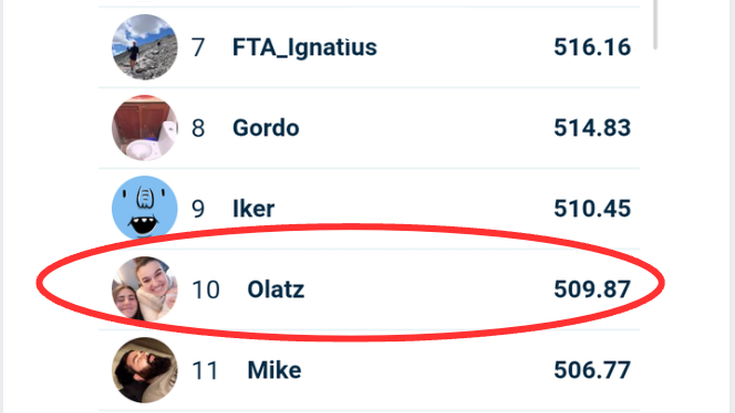
Task: Open Gordo's profile avatar
Action: [x=145, y=128]
